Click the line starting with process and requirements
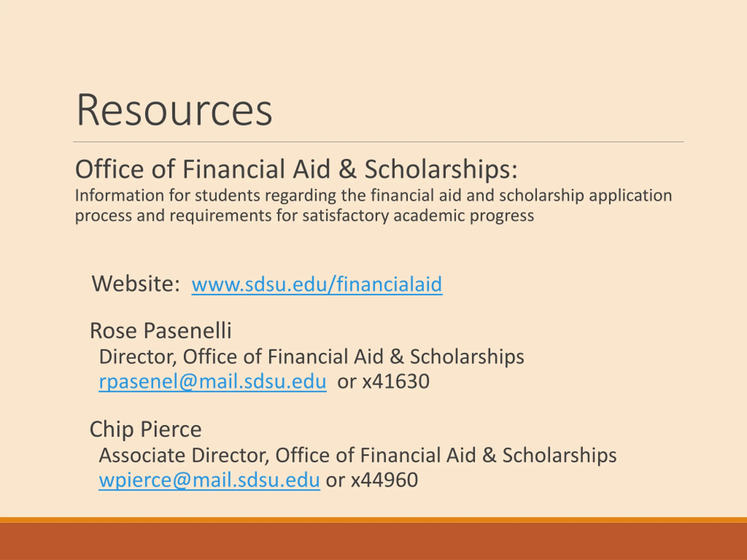Image resolution: width=747 pixels, height=560 pixels. tap(304, 215)
